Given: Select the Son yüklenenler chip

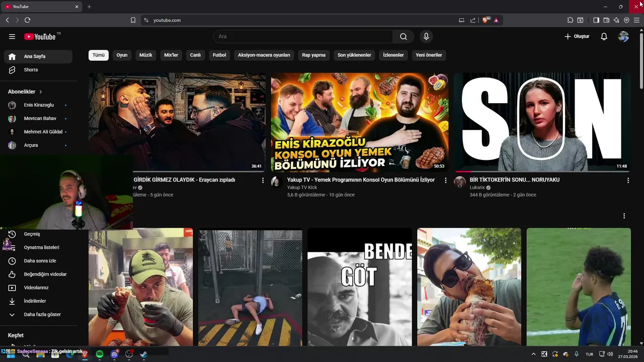Looking at the screenshot, I should (354, 55).
